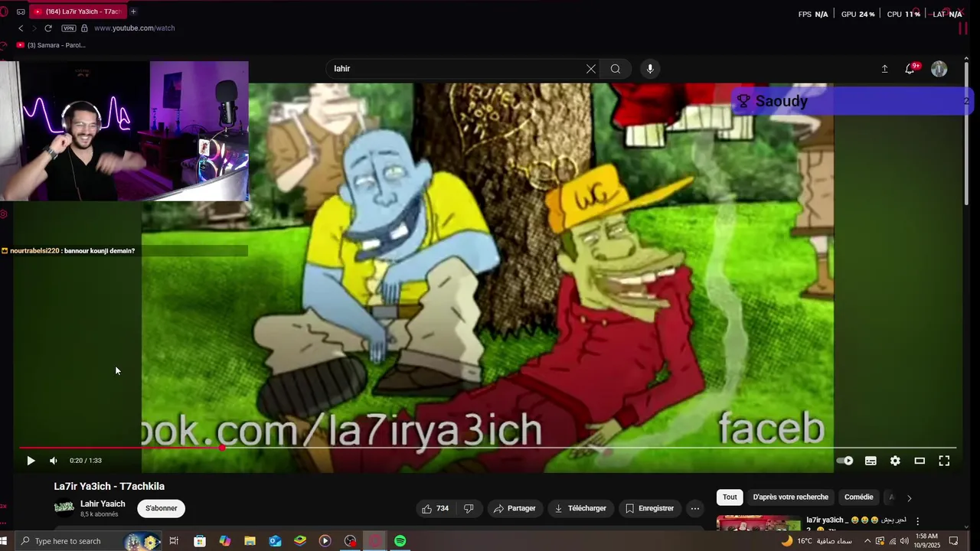This screenshot has width=980, height=551.
Task: Open options menu for la7ir ya3ich suggestion
Action: 917,522
